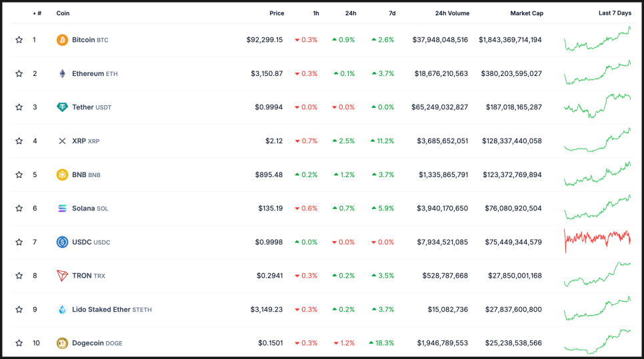Click the BNB coin icon
The width and height of the screenshot is (644, 359).
[62, 175]
